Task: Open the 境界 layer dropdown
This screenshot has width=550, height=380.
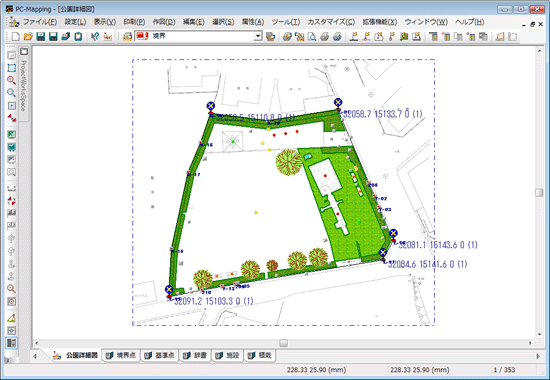Action: click(x=258, y=36)
